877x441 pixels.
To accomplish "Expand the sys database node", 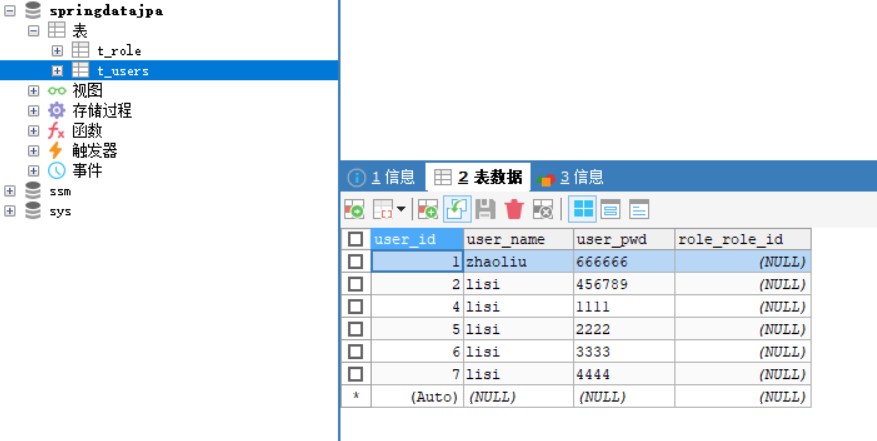I will tap(10, 211).
